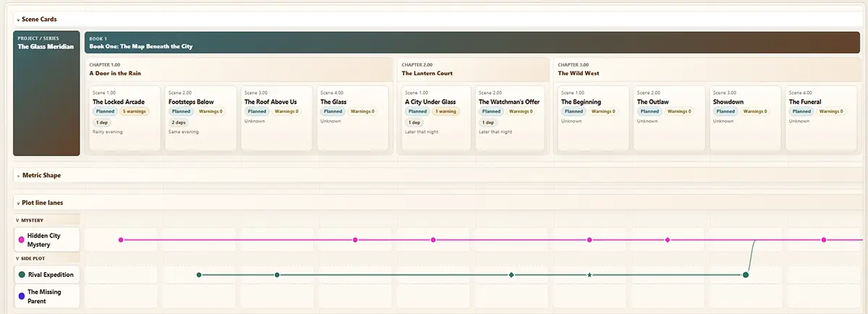
Task: Click Hidden City Mystery marker under The Glass
Action: pyautogui.click(x=355, y=239)
